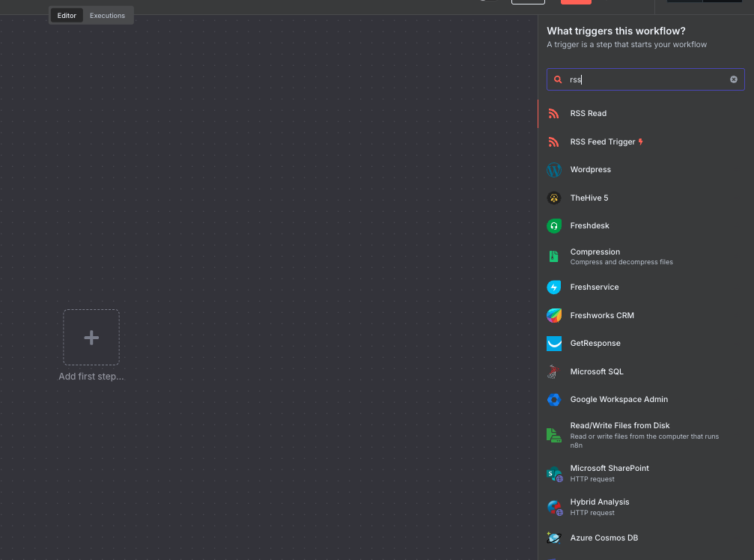Screen dimensions: 754x560
Task: Select the GetResponse label
Action: click(595, 343)
